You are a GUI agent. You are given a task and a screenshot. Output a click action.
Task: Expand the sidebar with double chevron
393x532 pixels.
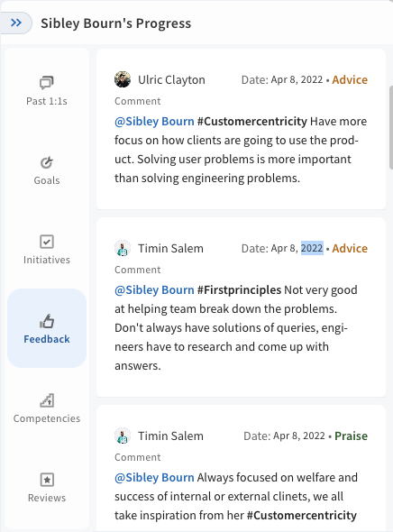click(16, 23)
